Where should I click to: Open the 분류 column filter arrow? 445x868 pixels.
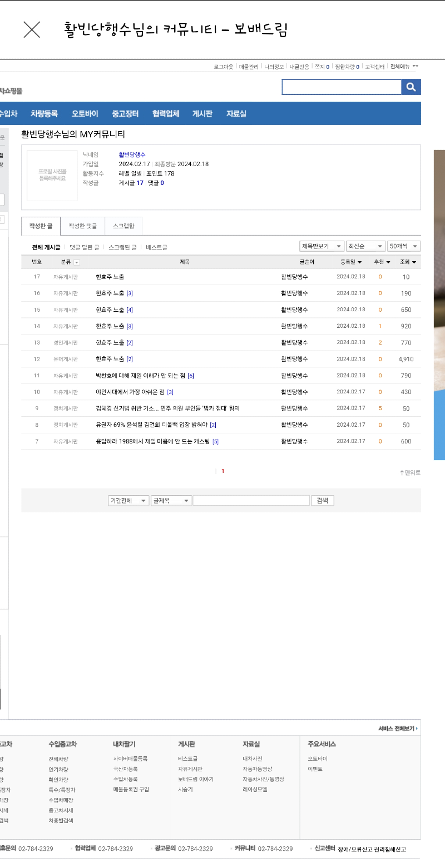77,262
